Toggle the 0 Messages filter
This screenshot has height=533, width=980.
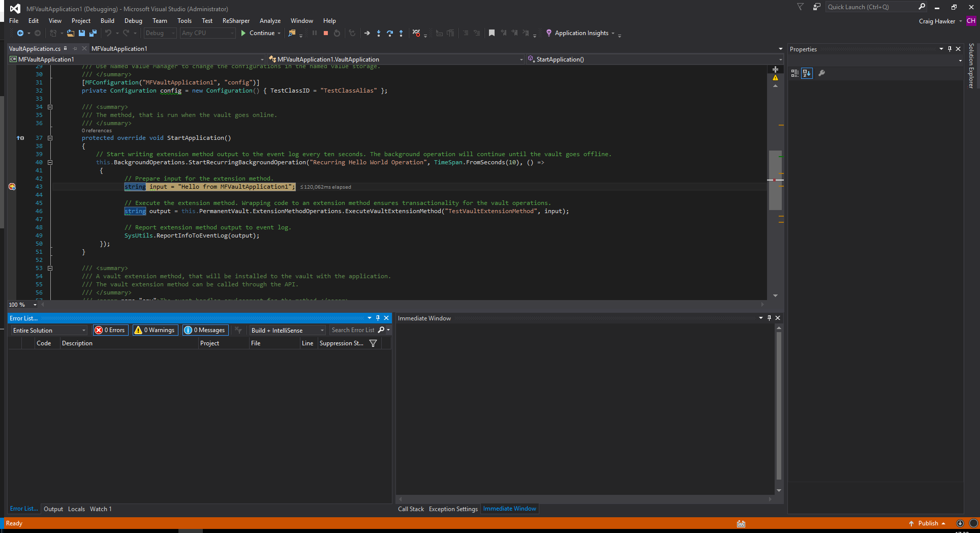click(x=205, y=330)
